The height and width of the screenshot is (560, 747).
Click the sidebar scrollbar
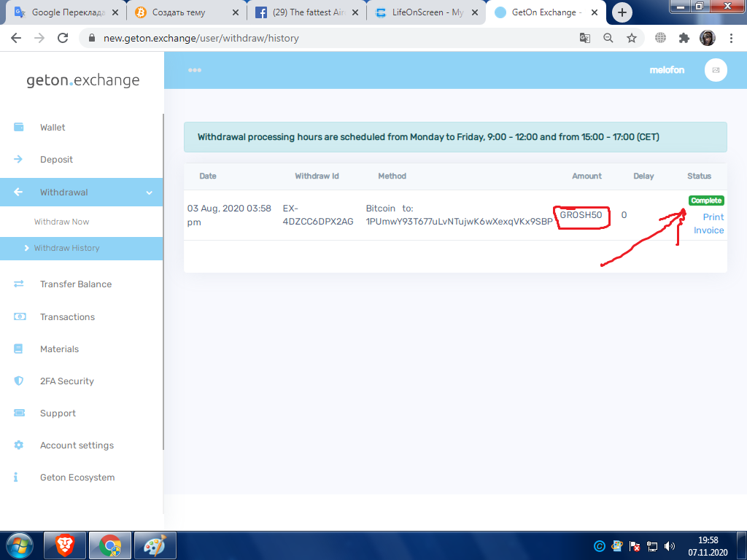[163, 281]
